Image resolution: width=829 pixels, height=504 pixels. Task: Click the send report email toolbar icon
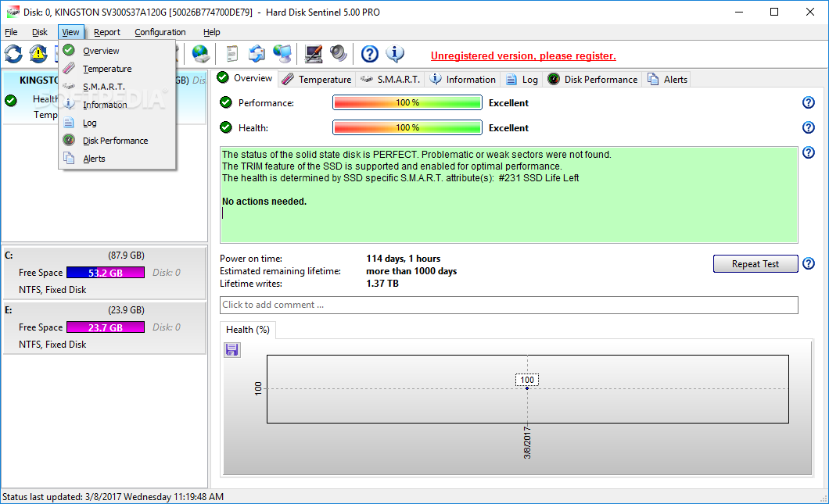point(257,53)
